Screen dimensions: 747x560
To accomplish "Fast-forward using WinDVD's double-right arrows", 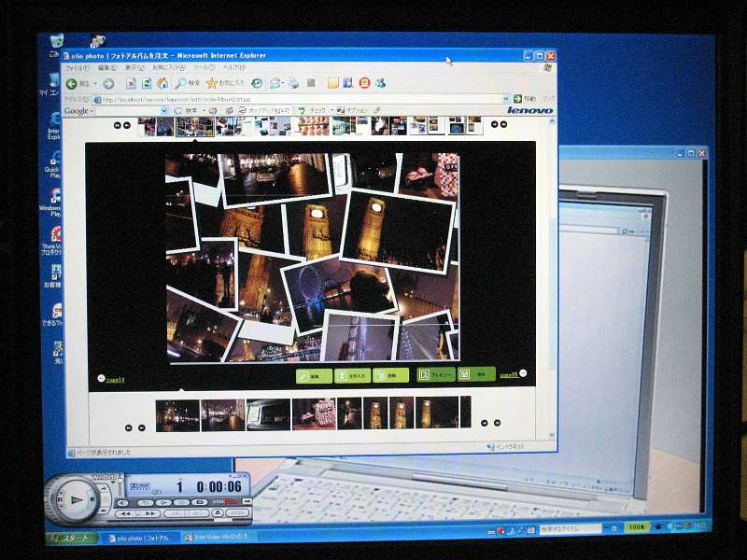I will point(149,514).
